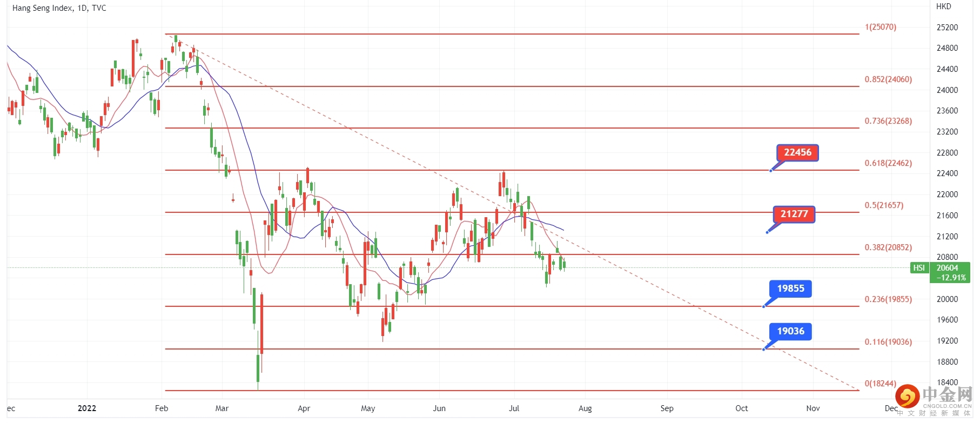Select Fibonacci label 0.236(19855)
This screenshot has width=980, height=423.
tap(888, 299)
